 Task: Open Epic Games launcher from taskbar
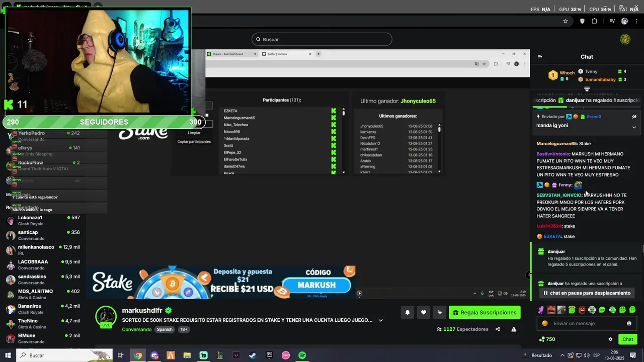[269, 355]
